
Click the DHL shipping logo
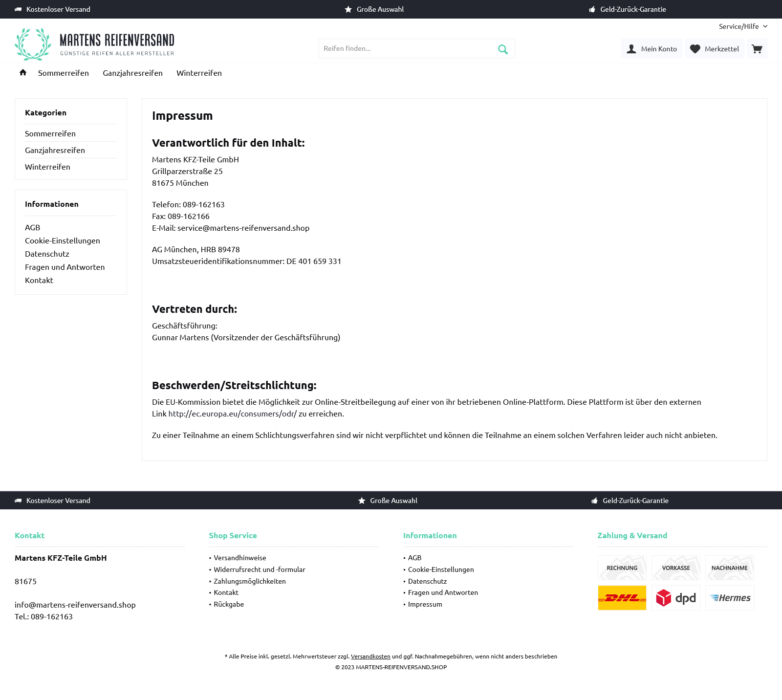point(622,598)
